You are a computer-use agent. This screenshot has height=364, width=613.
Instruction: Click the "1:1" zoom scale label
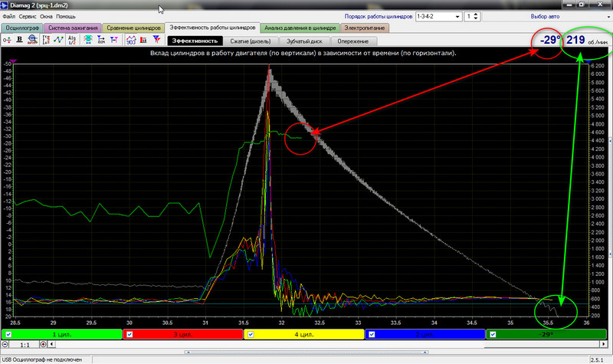click(x=25, y=345)
